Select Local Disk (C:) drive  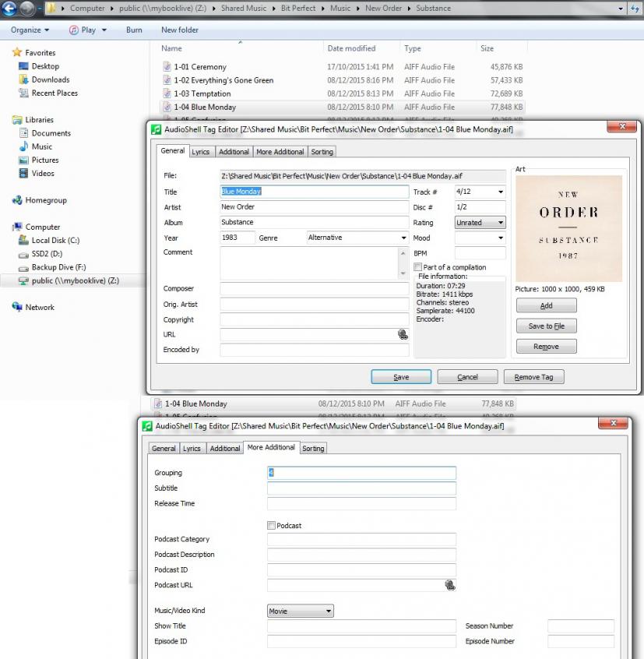(x=55, y=241)
